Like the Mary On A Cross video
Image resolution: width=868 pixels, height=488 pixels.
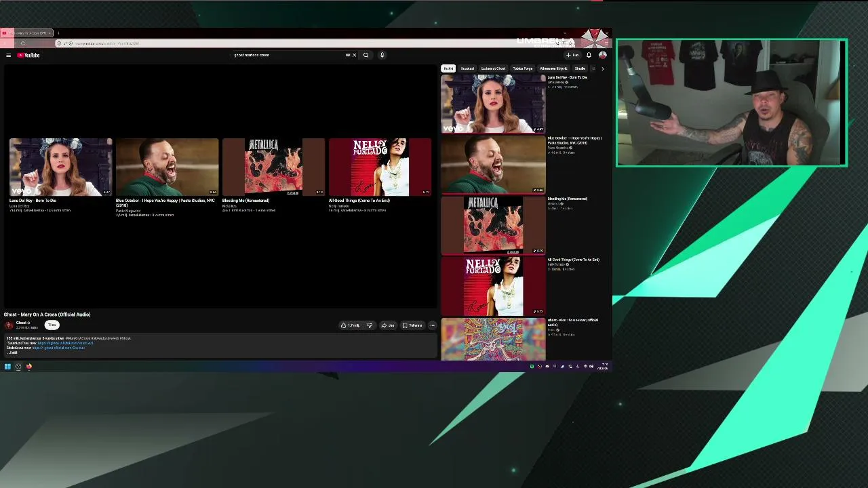(350, 325)
